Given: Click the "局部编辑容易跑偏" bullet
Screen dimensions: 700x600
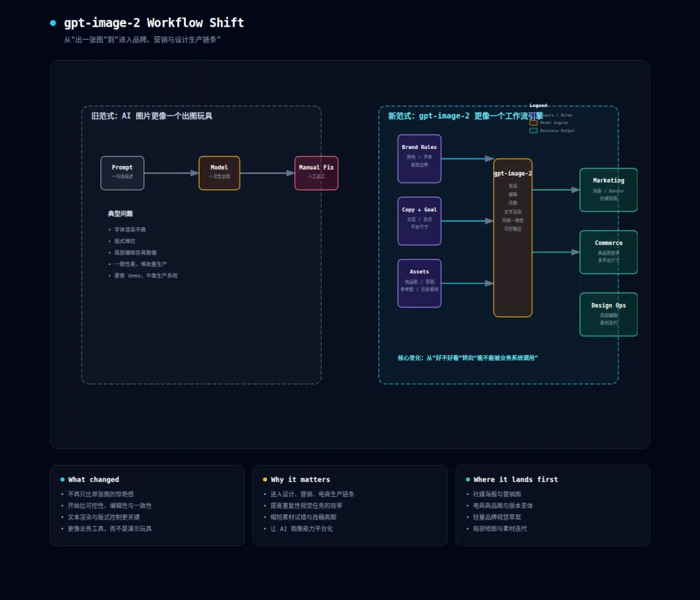Looking at the screenshot, I should click(135, 253).
